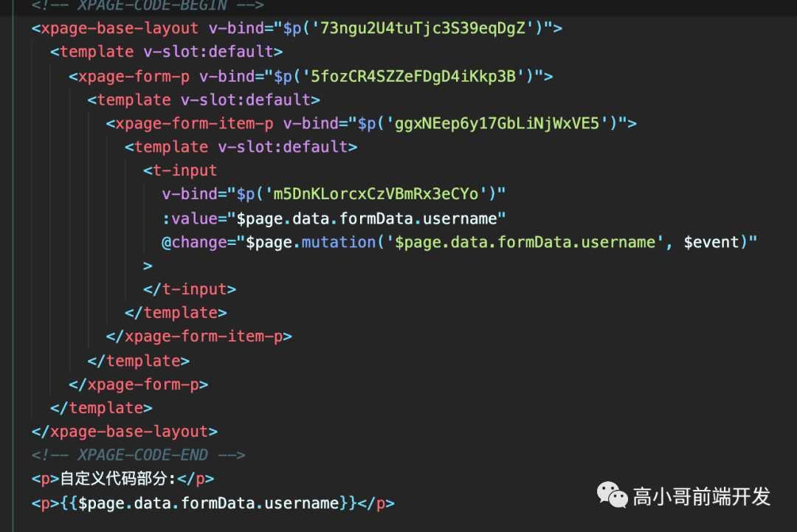Click the XPAGE-CODE-BEGIN comment
The height and width of the screenshot is (532, 797).
click(148, 6)
